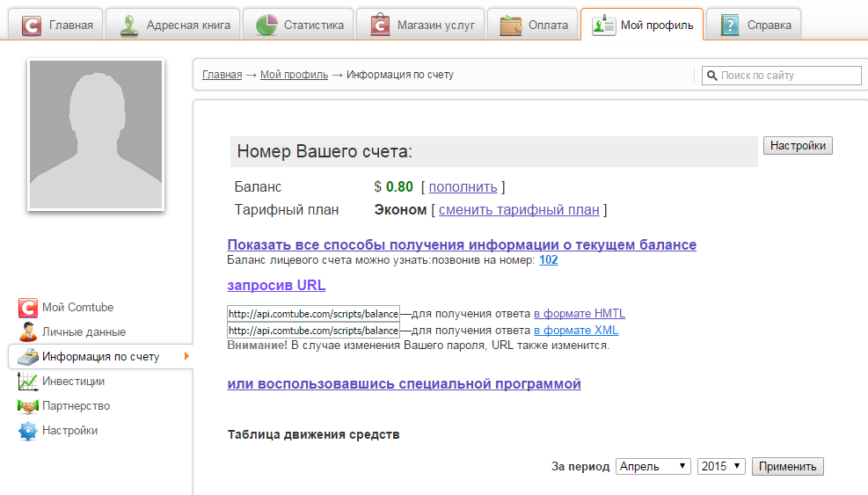Viewport: 868px width, 495px height.
Task: Click the Номер Вашего счета heading
Action: tap(325, 152)
